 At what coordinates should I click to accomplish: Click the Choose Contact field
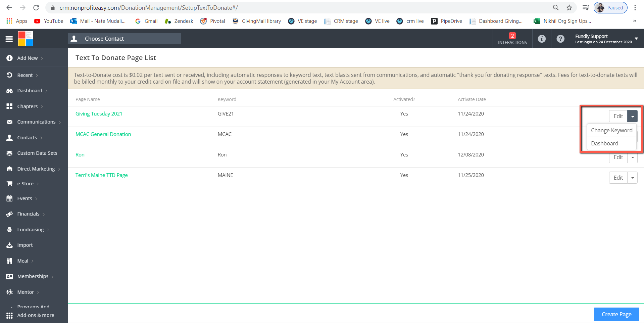point(130,39)
